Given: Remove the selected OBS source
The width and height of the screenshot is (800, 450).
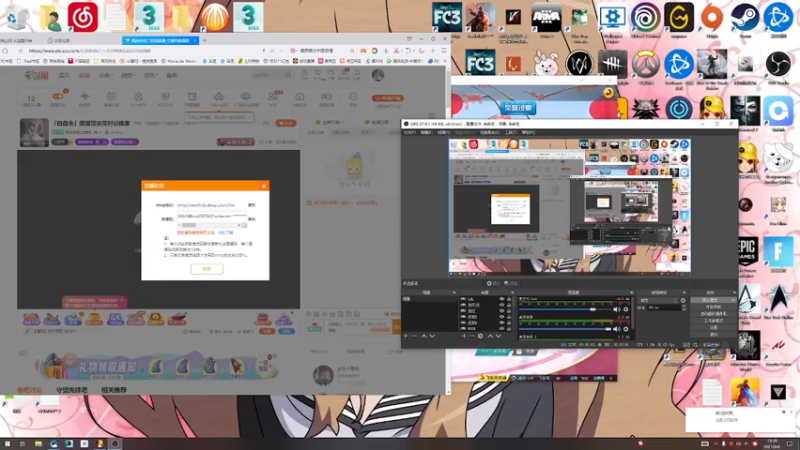Looking at the screenshot, I should pyautogui.click(x=472, y=336).
